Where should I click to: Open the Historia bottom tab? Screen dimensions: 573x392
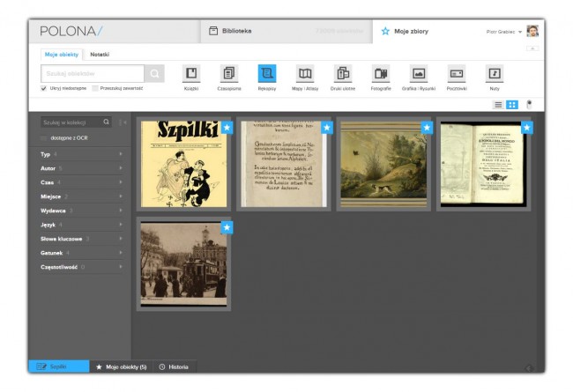(x=175, y=366)
